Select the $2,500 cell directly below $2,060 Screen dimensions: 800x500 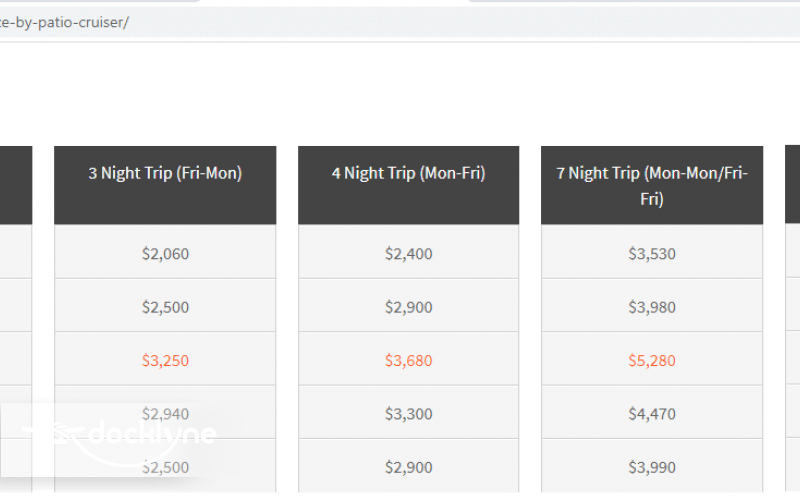coord(165,307)
